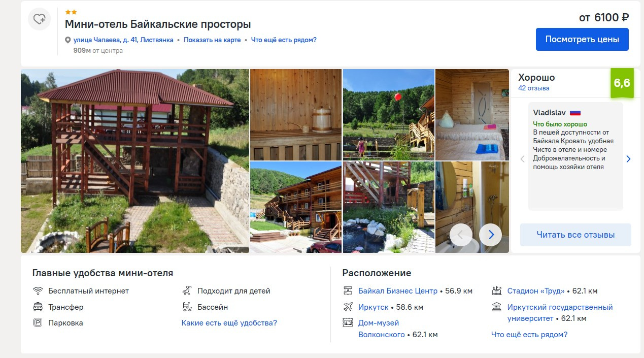Expand Какие есть ещё удобства? link
Image resolution: width=644 pixels, height=358 pixels.
[x=229, y=323]
